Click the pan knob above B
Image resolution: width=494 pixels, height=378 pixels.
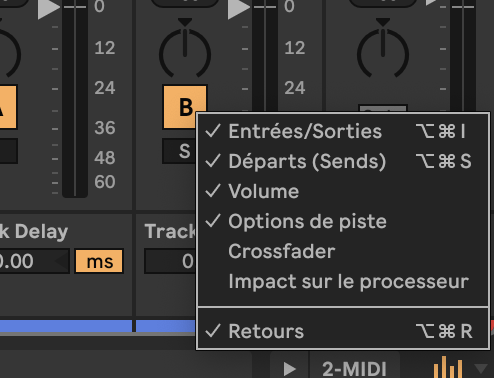(185, 52)
